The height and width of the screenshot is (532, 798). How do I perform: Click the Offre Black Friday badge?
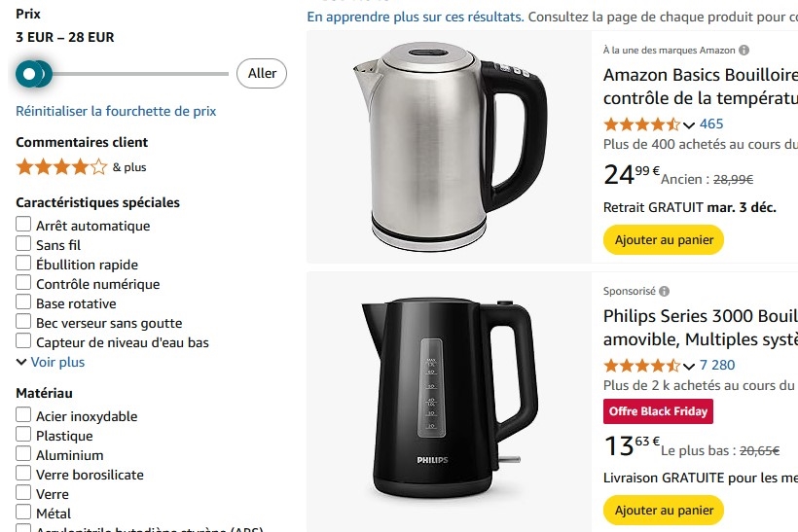tap(658, 411)
